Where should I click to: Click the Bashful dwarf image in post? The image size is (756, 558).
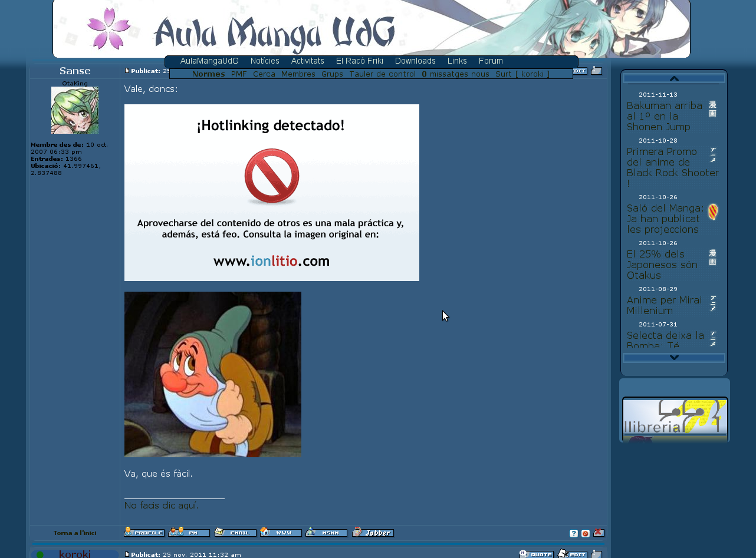click(213, 374)
